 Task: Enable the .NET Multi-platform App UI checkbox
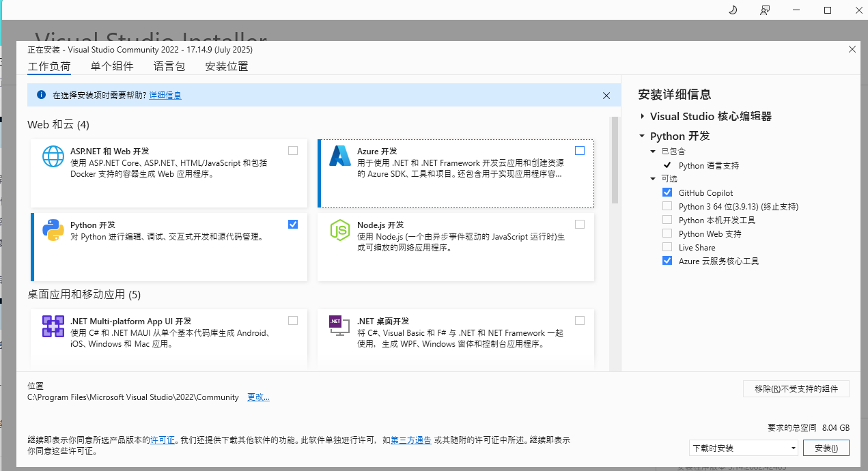[x=293, y=320]
